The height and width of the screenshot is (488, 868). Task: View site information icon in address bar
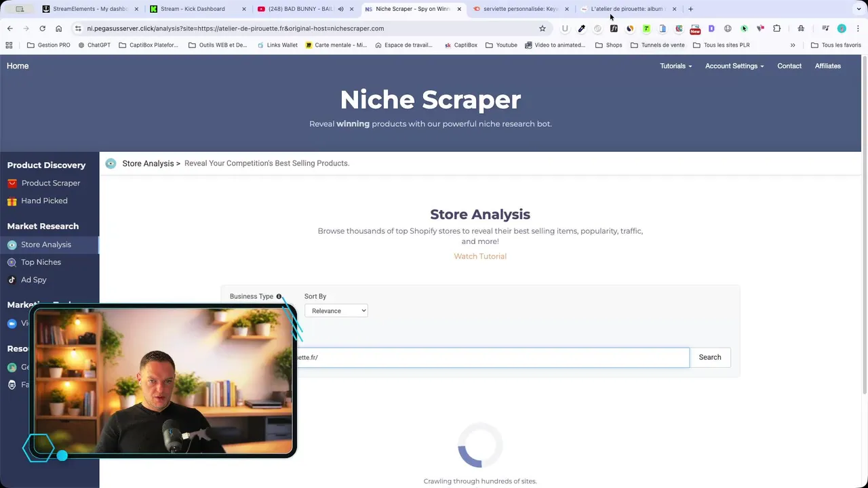click(x=78, y=28)
